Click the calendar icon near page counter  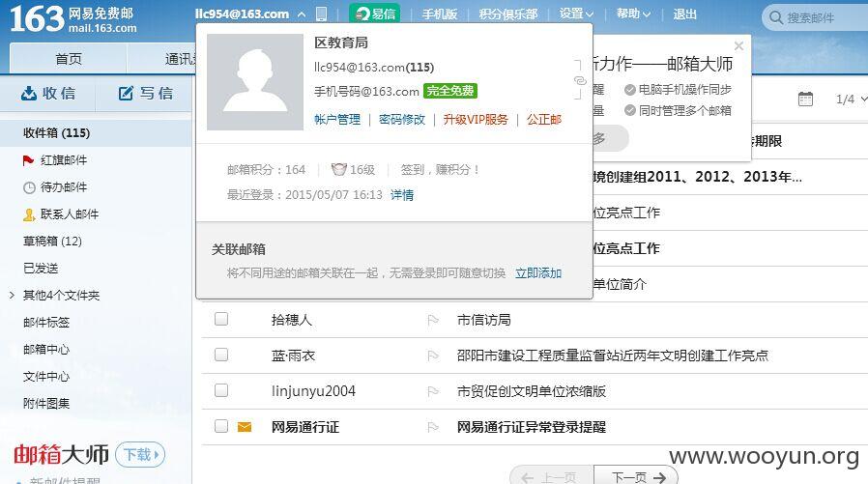coord(805,99)
